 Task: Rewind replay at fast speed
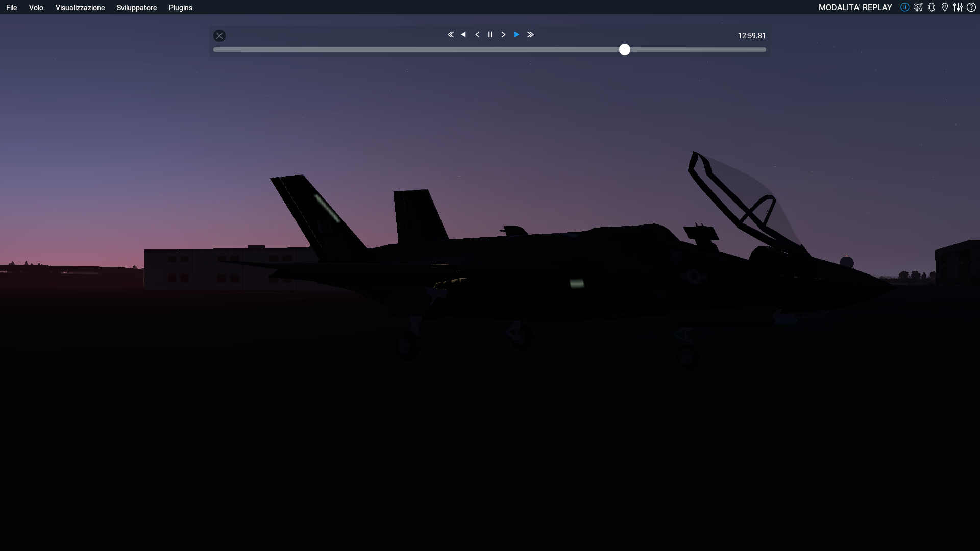(451, 35)
